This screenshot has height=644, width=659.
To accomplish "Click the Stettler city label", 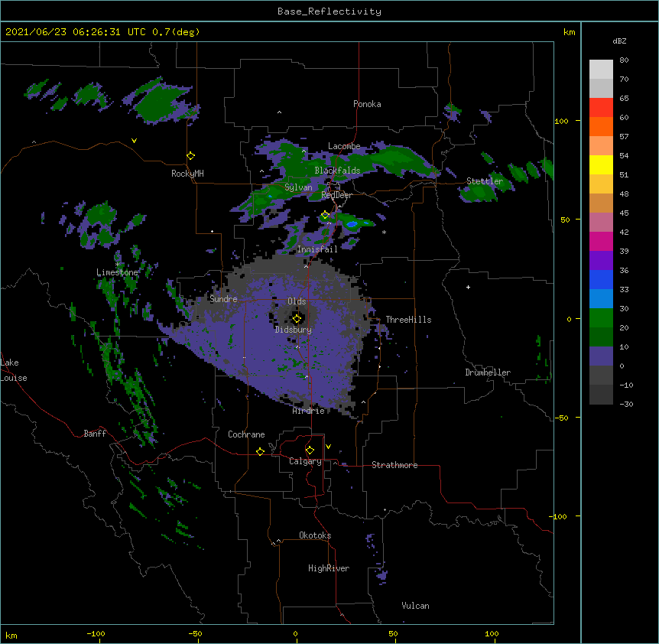I will click(485, 181).
